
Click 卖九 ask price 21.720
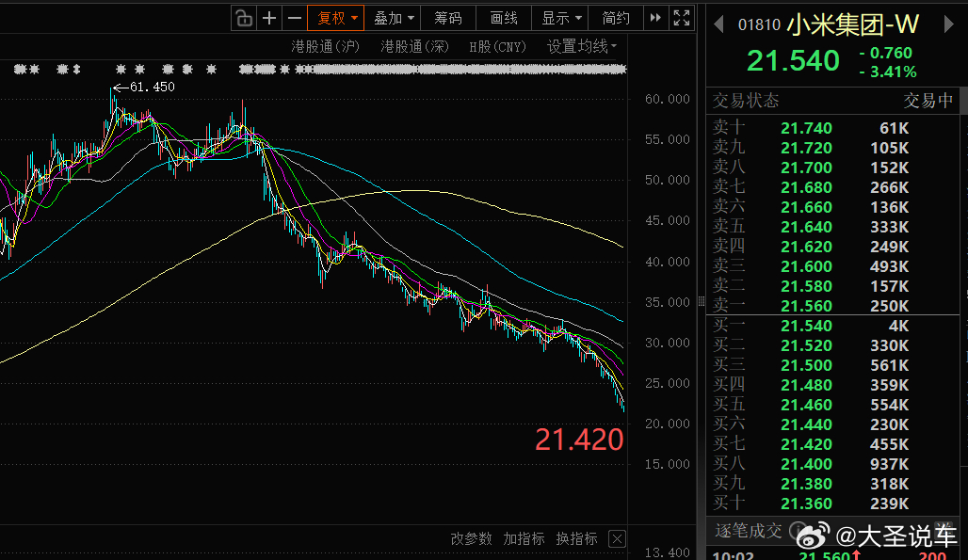tap(806, 148)
